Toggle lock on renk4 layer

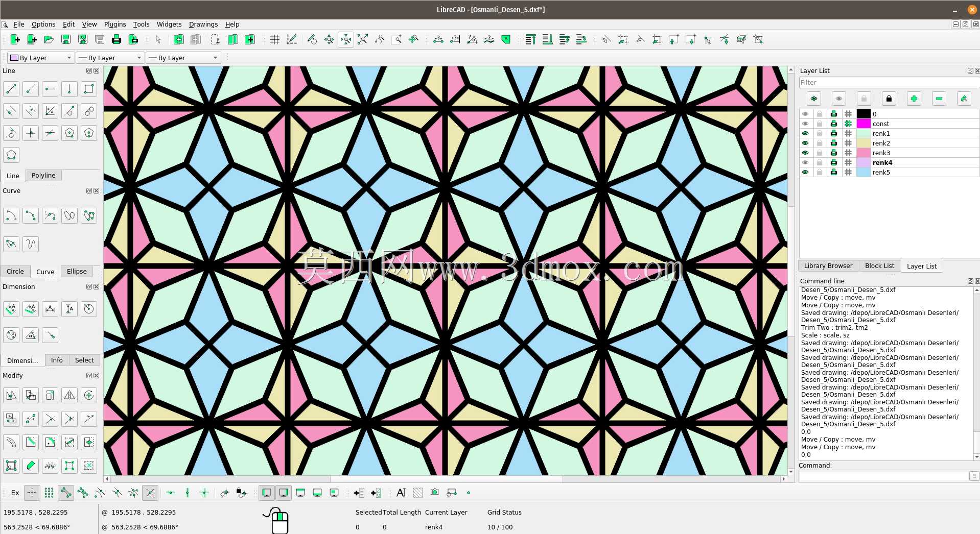tap(820, 162)
